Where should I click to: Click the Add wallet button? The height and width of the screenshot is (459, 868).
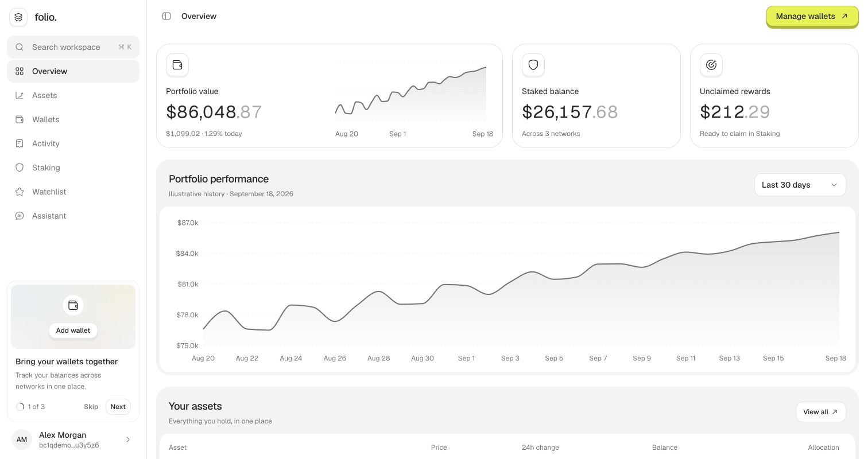[x=73, y=330]
